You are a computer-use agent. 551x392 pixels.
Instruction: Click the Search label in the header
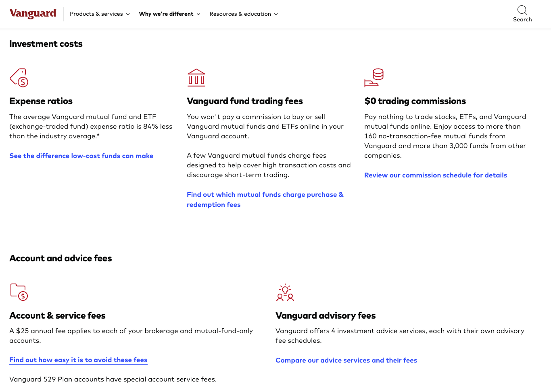pyautogui.click(x=522, y=19)
